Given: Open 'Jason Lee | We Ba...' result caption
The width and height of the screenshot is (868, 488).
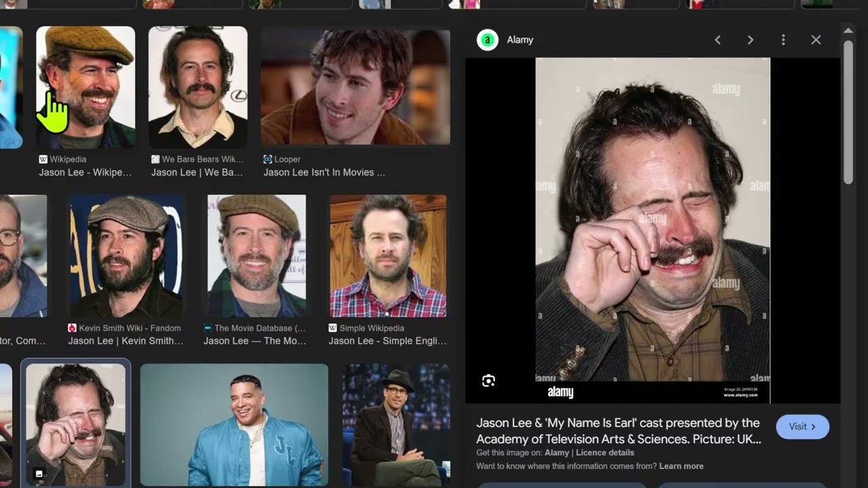Looking at the screenshot, I should click(197, 172).
